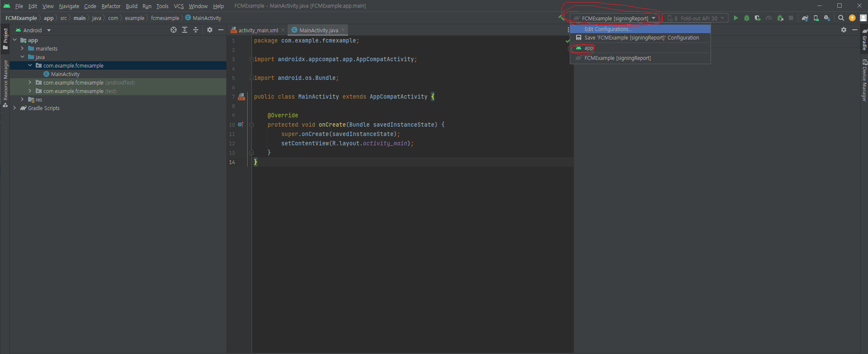Image resolution: width=868 pixels, height=354 pixels.
Task: Click the green inspection checkmark in editor
Action: pyautogui.click(x=568, y=41)
